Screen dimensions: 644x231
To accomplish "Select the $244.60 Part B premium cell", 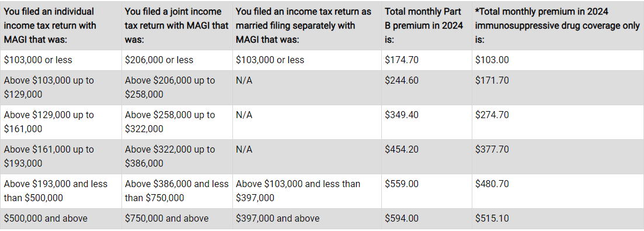I will 426,87.
